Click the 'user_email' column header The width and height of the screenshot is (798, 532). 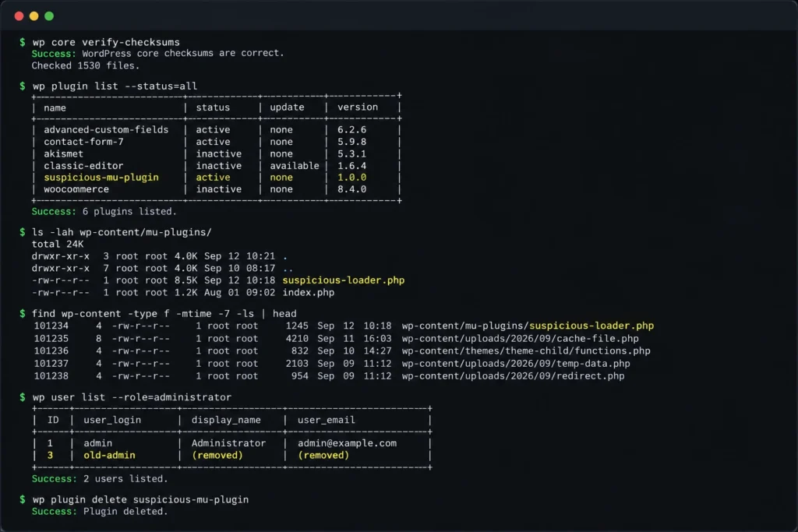coord(327,420)
